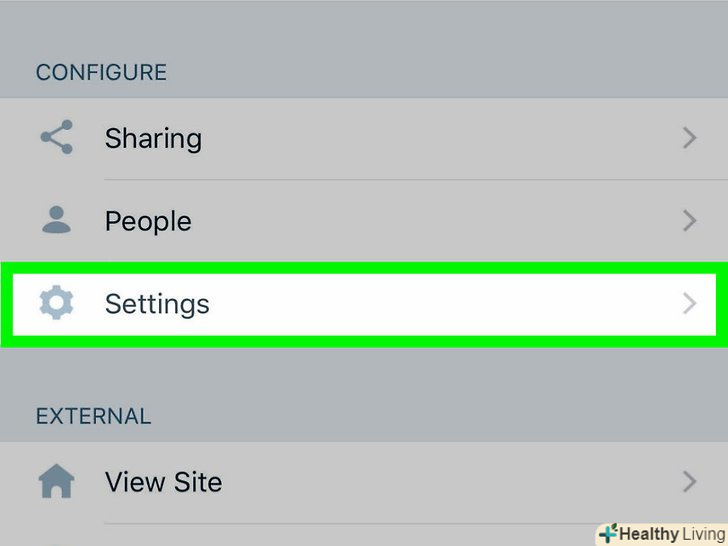This screenshot has height=546, width=728.
Task: Tap the gray gap between Settings and EXTERNAL
Action: [364, 370]
